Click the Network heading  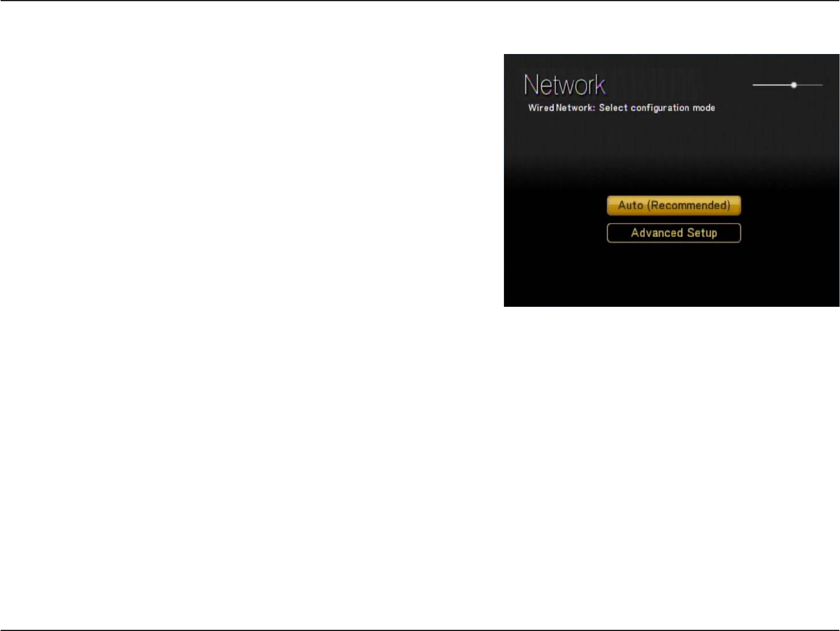(x=565, y=85)
